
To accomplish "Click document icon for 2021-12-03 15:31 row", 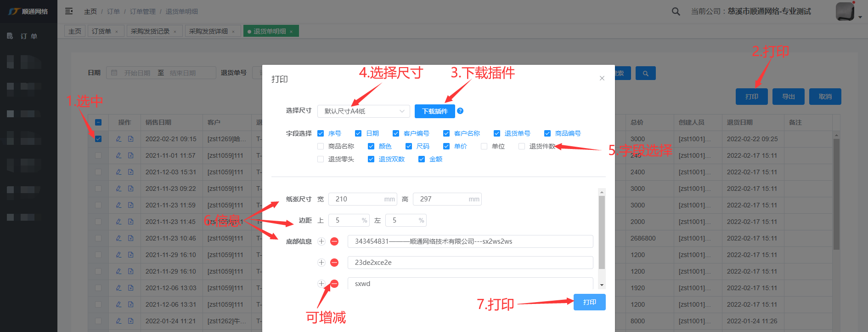I will click(x=131, y=172).
